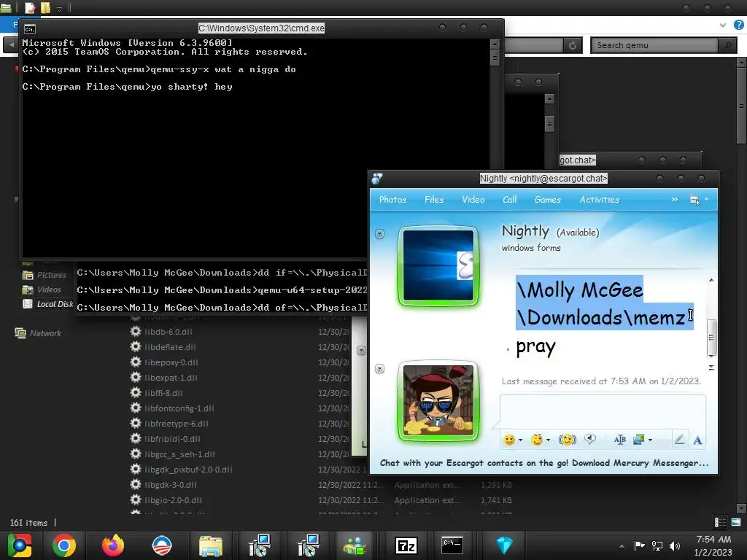Screen dimensions: 747x560
Task: Open the change font AB icon
Action: (x=620, y=440)
